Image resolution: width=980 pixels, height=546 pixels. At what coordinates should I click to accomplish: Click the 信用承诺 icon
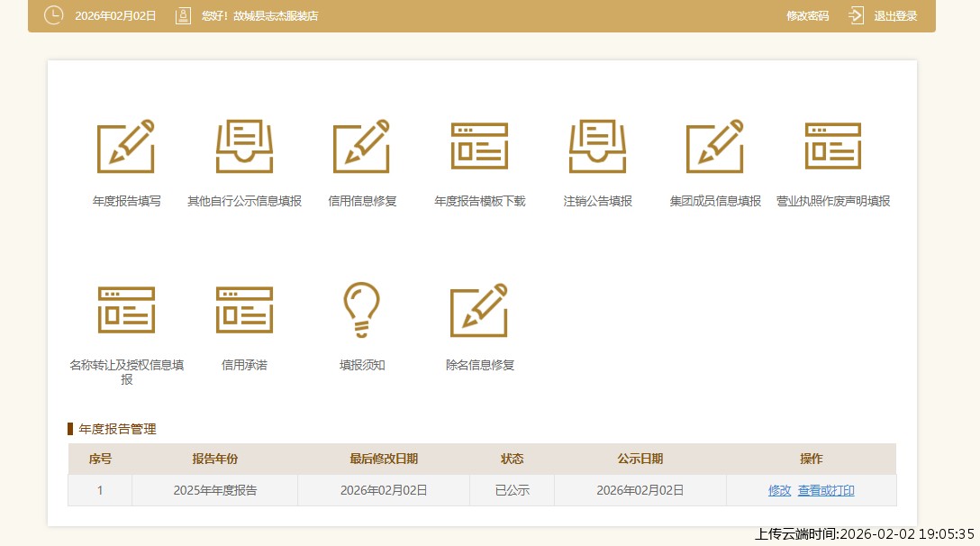click(x=244, y=310)
